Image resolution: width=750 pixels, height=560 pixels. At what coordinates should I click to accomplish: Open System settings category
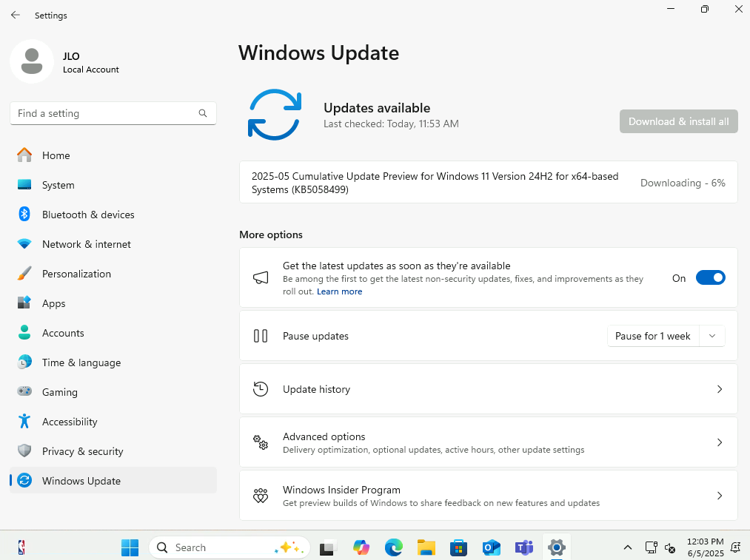tap(113, 184)
